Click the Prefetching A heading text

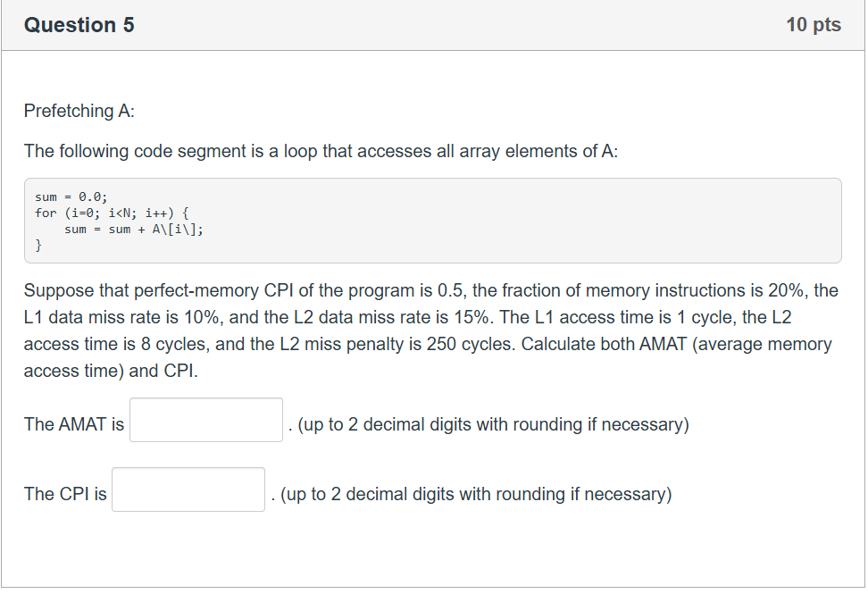[80, 111]
